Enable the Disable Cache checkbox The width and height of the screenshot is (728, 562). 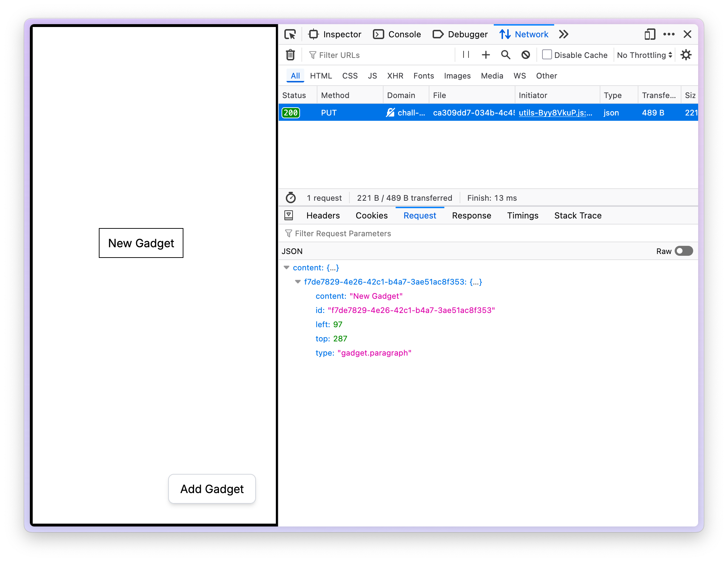547,55
